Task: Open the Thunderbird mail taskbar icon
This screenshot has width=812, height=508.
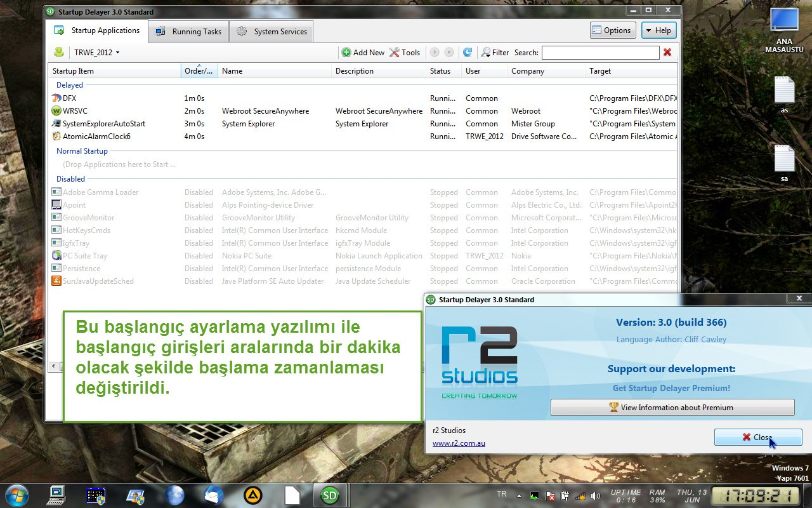Action: coord(214,495)
